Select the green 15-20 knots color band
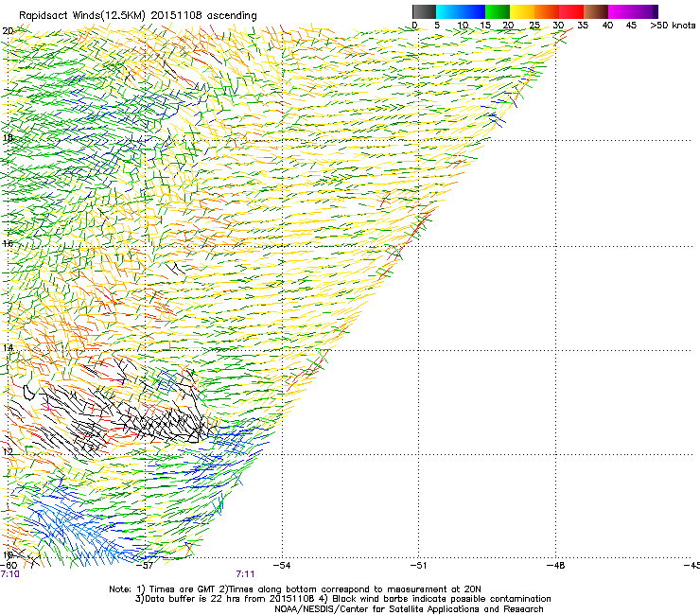700x615 pixels. [498, 11]
